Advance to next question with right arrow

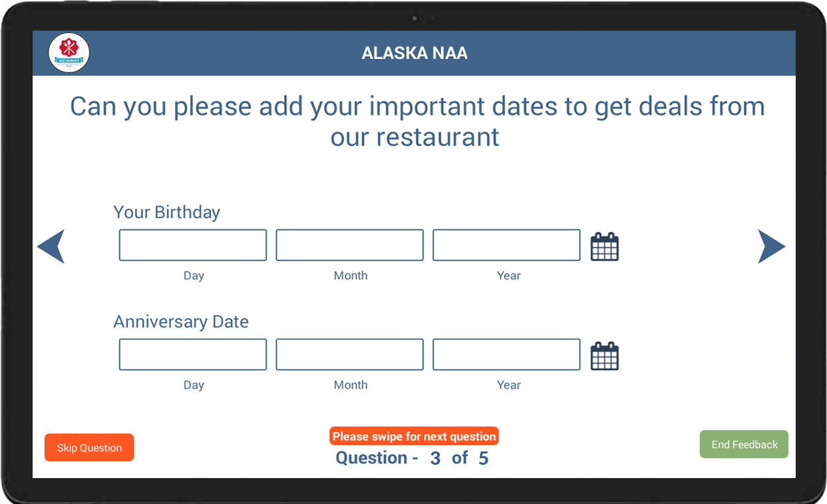point(770,247)
